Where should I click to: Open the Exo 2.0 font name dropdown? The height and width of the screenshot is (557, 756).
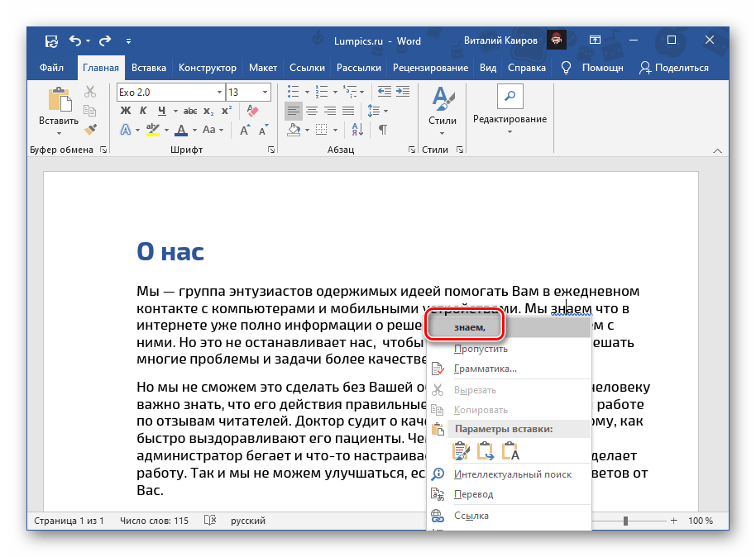(x=219, y=92)
